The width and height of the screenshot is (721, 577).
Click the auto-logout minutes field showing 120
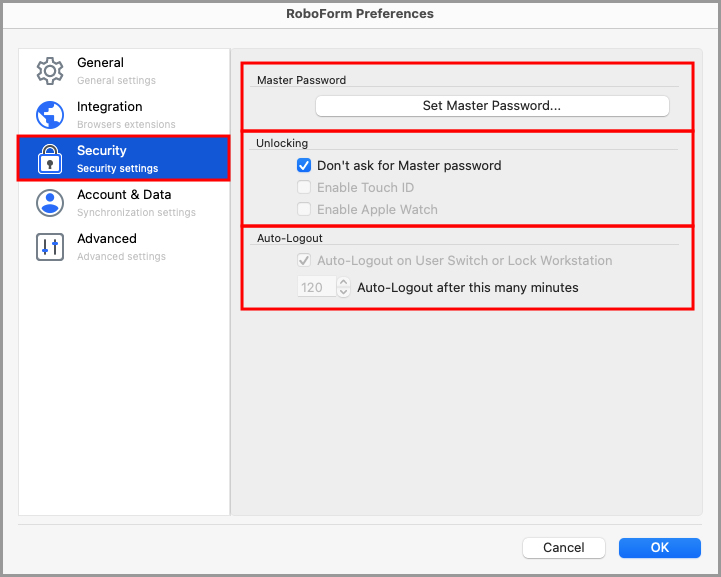point(316,287)
